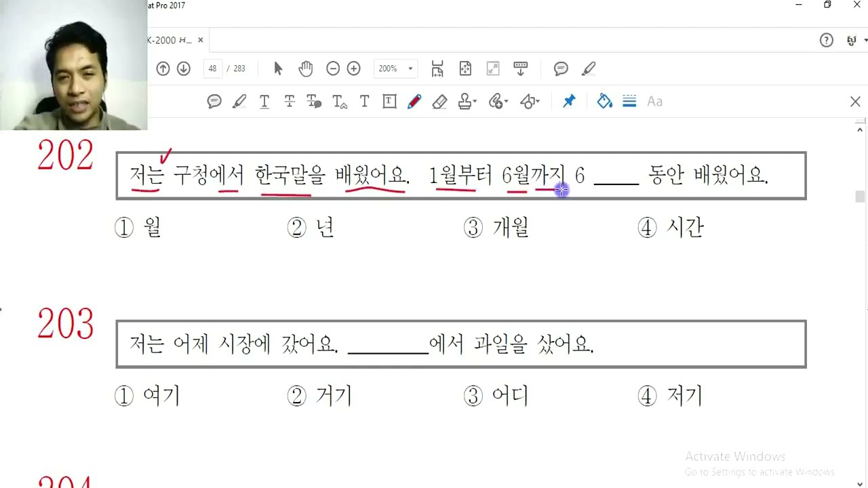Zoom in with the plus button
This screenshot has width=868, height=488.
(x=353, y=68)
